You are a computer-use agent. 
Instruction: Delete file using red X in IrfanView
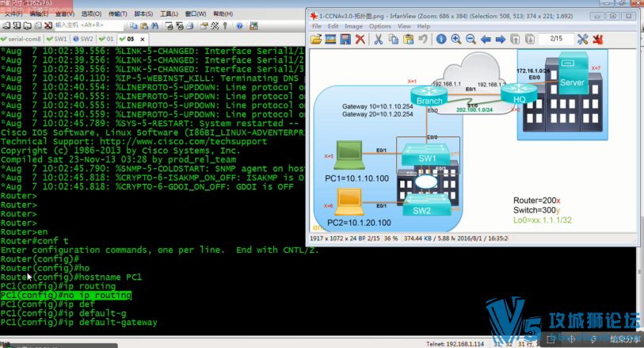click(x=360, y=40)
